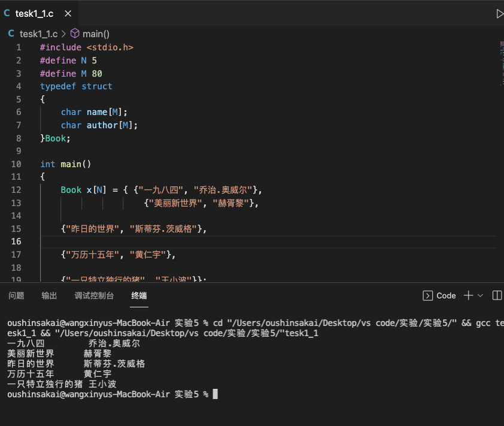Split the terminal panel
Image resolution: width=504 pixels, height=426 pixels.
click(496, 295)
